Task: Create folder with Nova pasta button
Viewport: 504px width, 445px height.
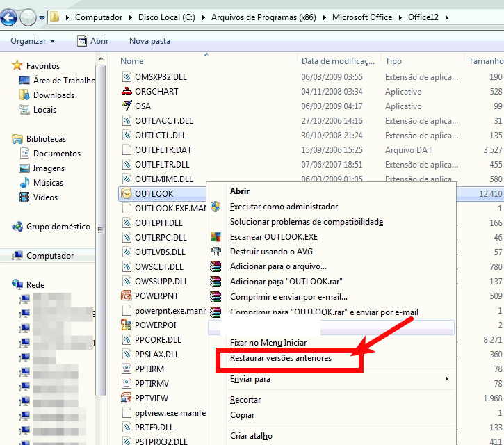Action: 149,41
